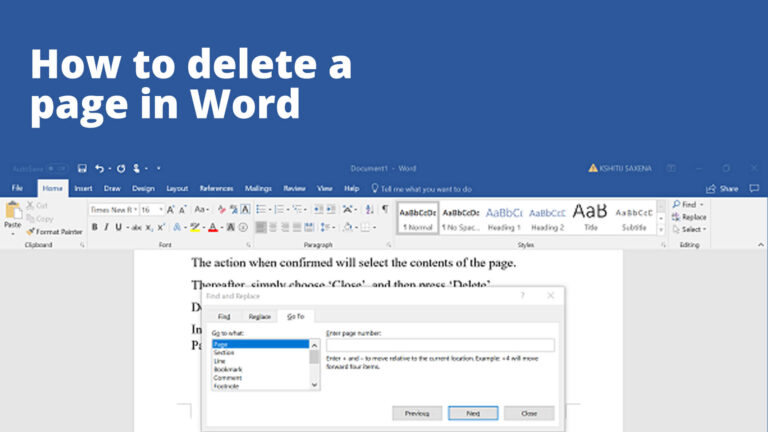Apply Bold formatting
This screenshot has width=768, height=432.
click(95, 227)
